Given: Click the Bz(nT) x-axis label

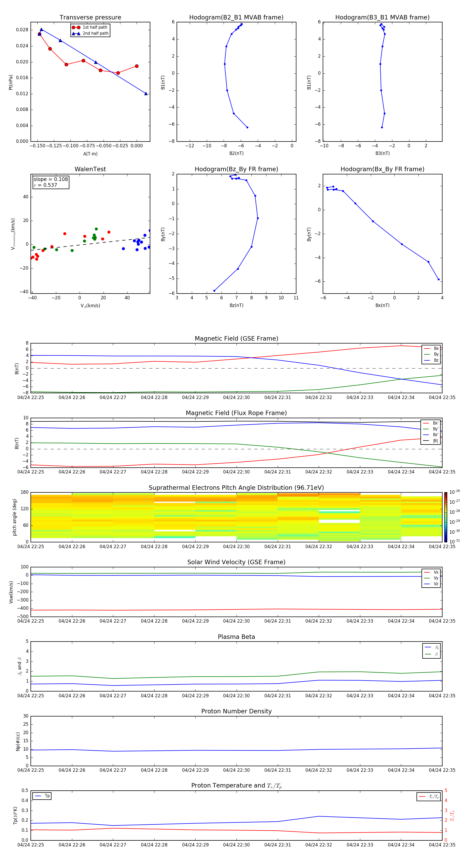Looking at the screenshot, I should 236,305.
